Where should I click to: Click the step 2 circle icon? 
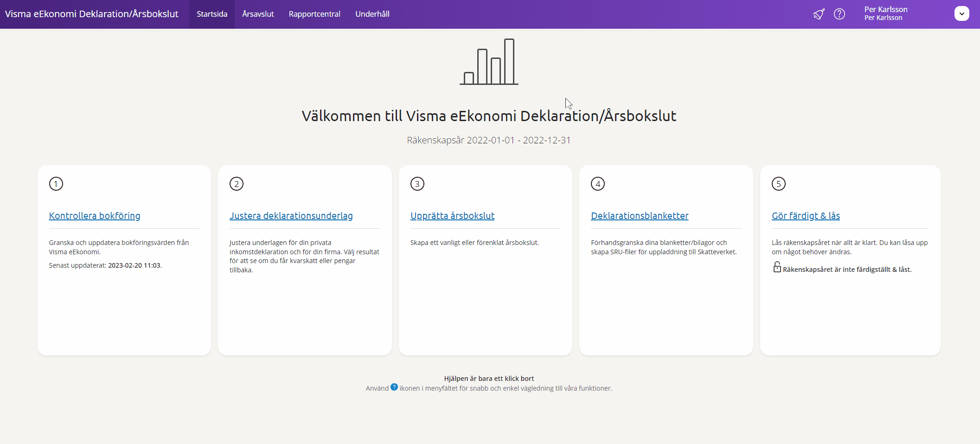(237, 184)
